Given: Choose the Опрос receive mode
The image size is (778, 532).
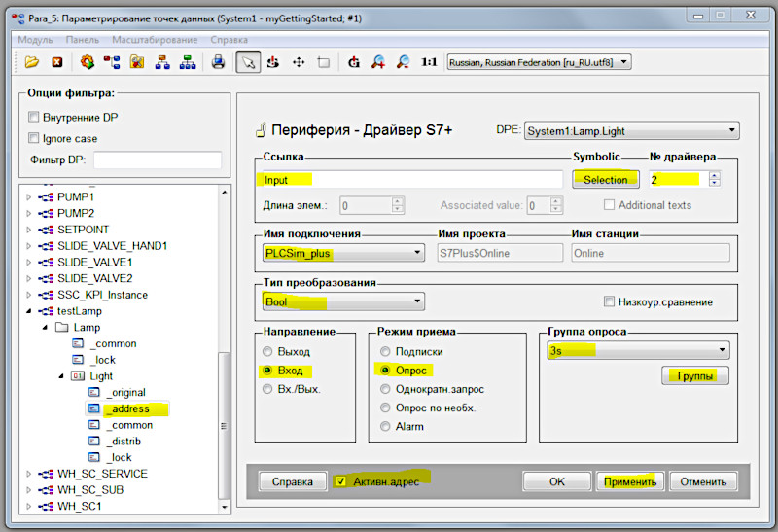Looking at the screenshot, I should tap(385, 371).
